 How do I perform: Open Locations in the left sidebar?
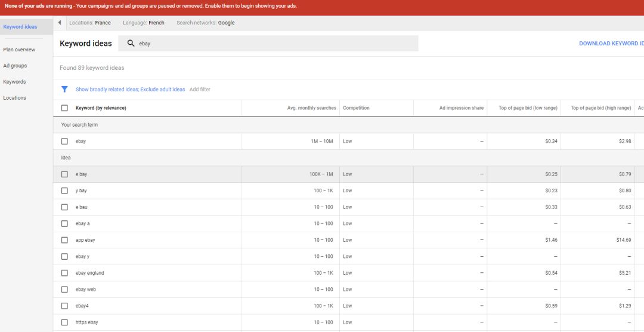[14, 98]
